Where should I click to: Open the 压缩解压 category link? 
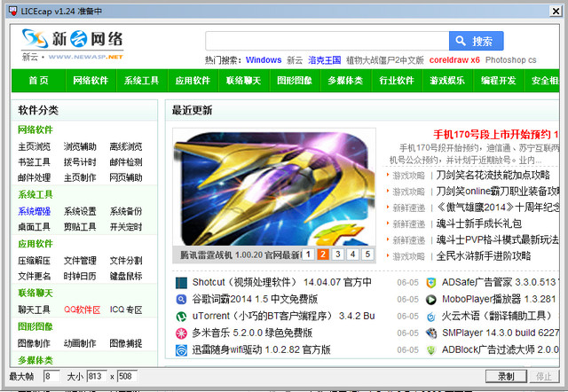pyautogui.click(x=35, y=261)
